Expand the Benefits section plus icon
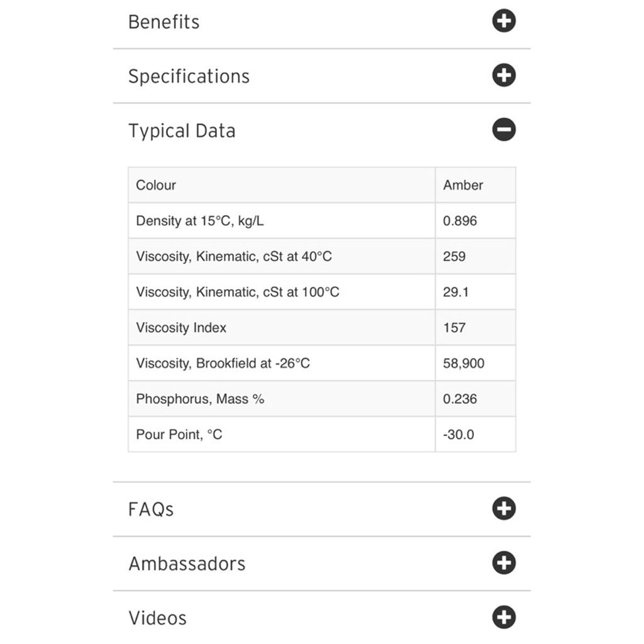The width and height of the screenshot is (644, 644). [504, 21]
